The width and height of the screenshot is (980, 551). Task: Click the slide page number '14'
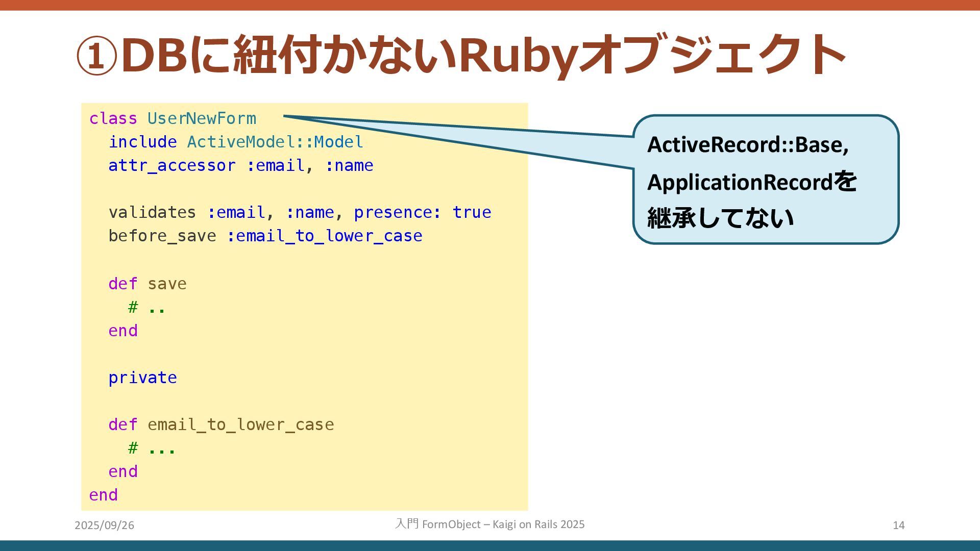click(898, 525)
